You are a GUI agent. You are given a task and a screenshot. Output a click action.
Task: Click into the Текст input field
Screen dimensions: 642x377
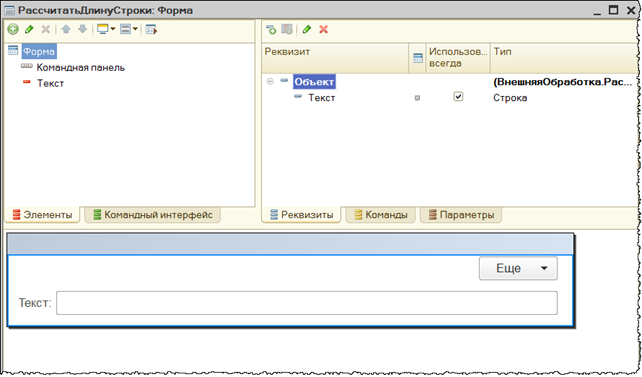[x=307, y=303]
